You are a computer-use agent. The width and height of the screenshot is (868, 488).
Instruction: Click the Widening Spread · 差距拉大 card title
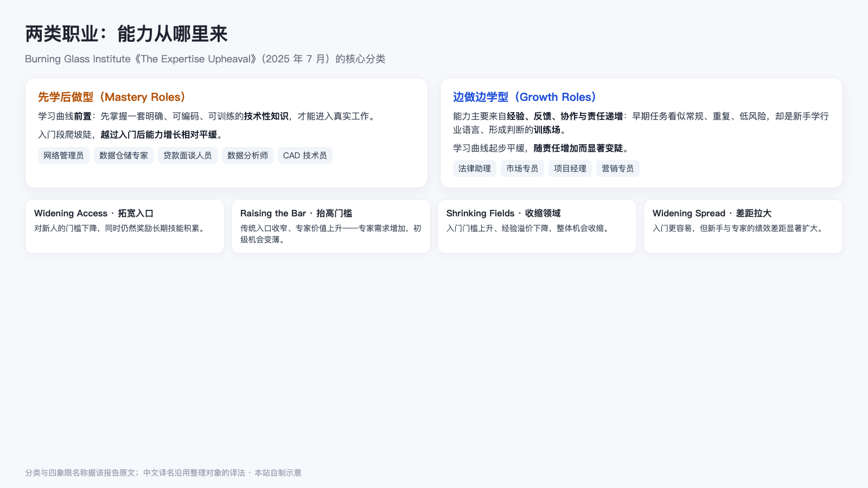coord(712,214)
